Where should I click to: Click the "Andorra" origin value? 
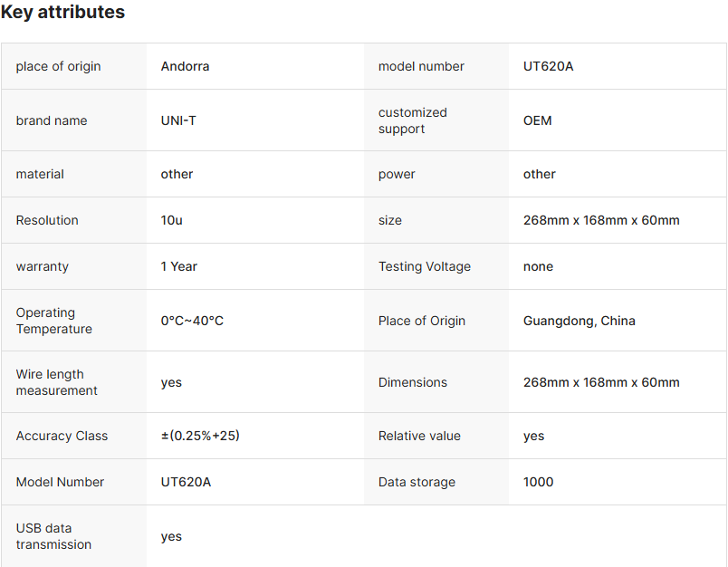(185, 66)
